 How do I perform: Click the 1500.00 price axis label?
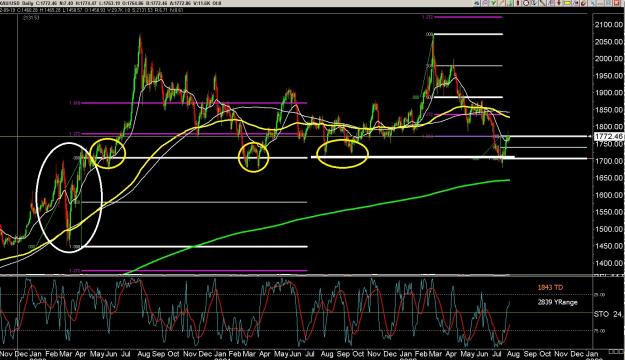(609, 229)
